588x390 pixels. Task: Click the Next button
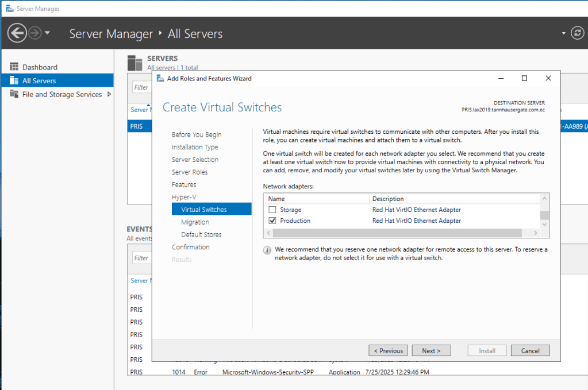[x=431, y=350]
